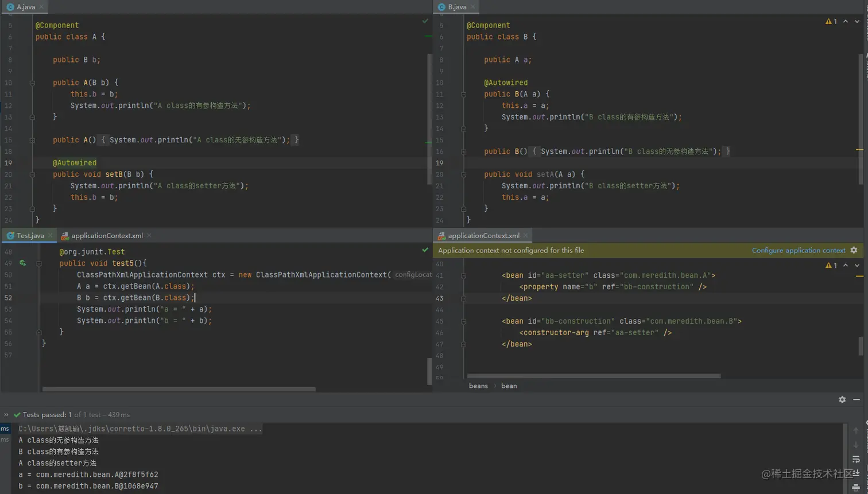Close the A.java editor tab
The width and height of the screenshot is (868, 494).
click(41, 7)
